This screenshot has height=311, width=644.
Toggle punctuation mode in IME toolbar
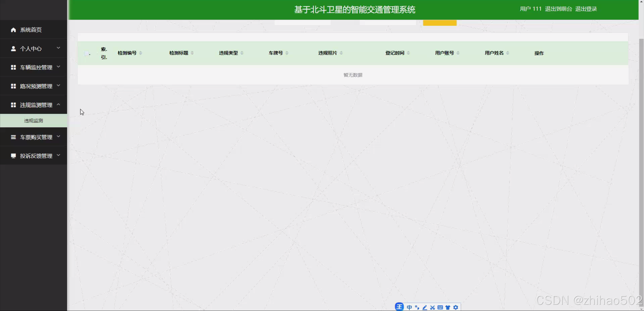click(417, 307)
